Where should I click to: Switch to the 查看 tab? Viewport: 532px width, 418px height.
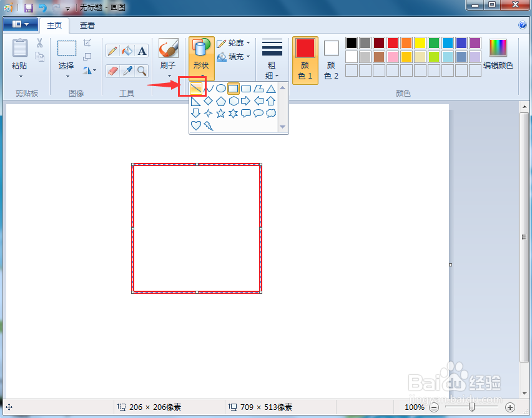pyautogui.click(x=87, y=26)
